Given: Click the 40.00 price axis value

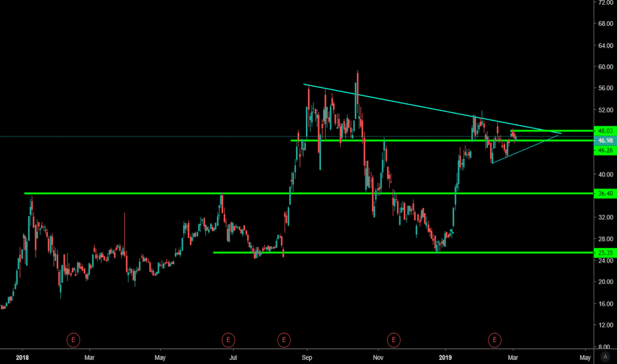Looking at the screenshot, I should tap(606, 174).
